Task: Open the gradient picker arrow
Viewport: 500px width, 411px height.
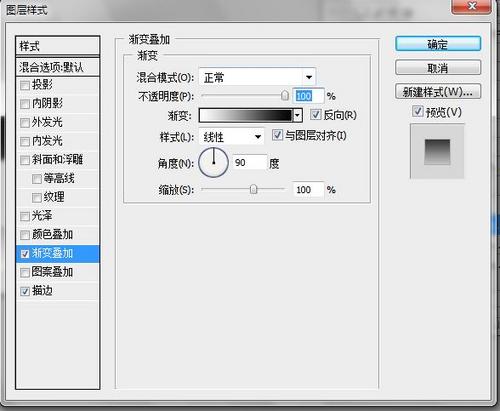Action: 297,115
